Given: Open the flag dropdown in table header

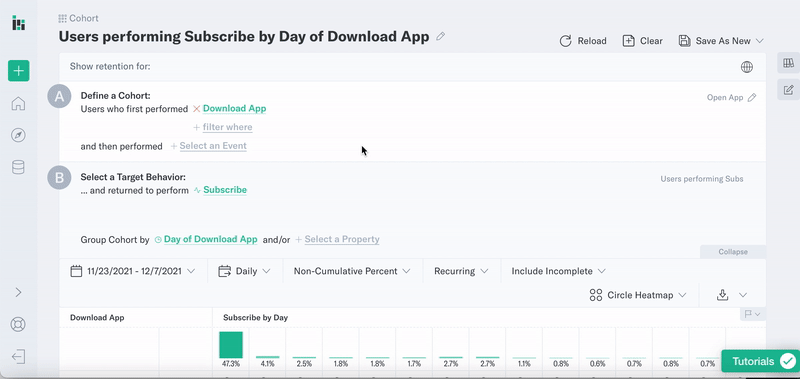Looking at the screenshot, I should 753,314.
